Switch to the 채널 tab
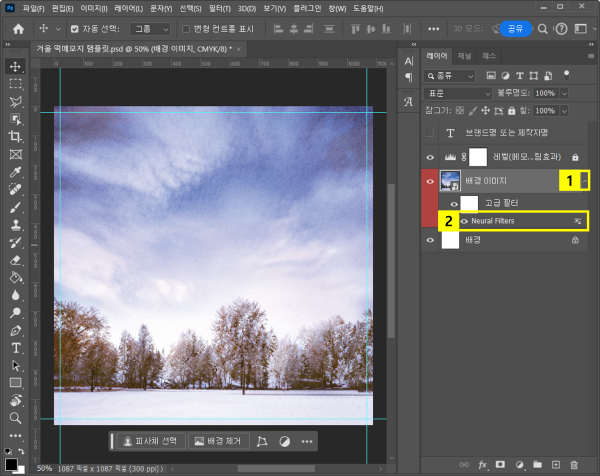 click(464, 56)
